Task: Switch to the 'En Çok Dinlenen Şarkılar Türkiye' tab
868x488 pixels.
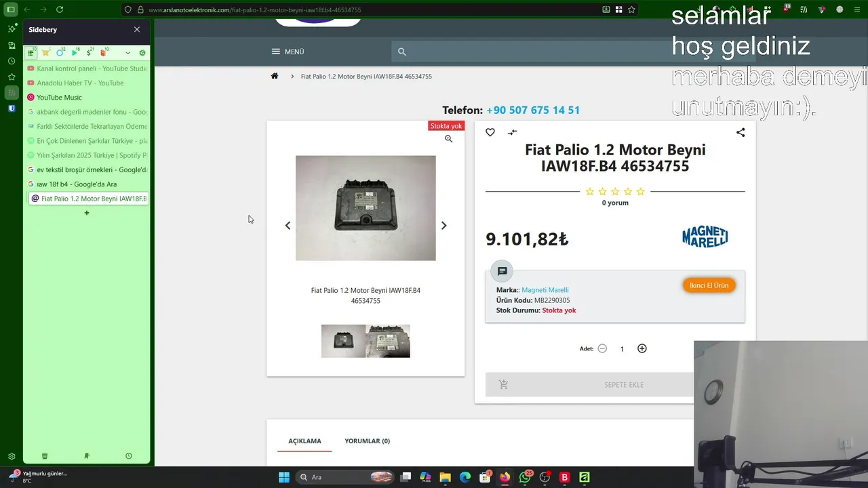Action: [86, 141]
